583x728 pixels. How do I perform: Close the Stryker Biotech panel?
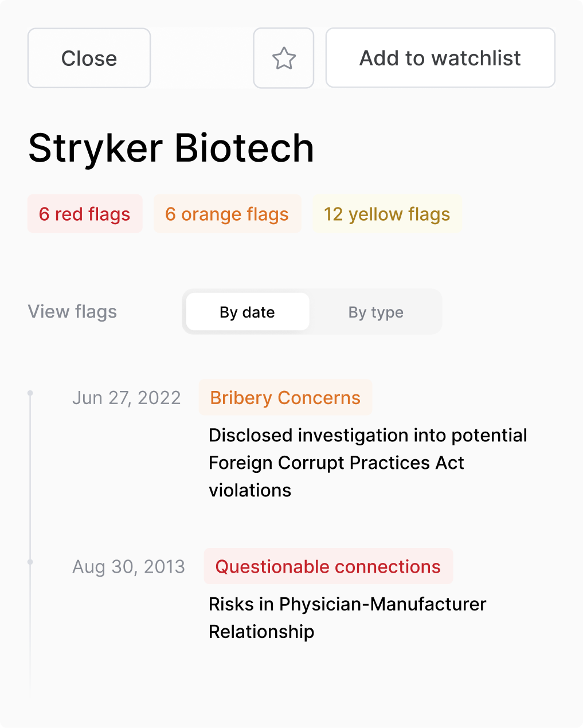(89, 58)
